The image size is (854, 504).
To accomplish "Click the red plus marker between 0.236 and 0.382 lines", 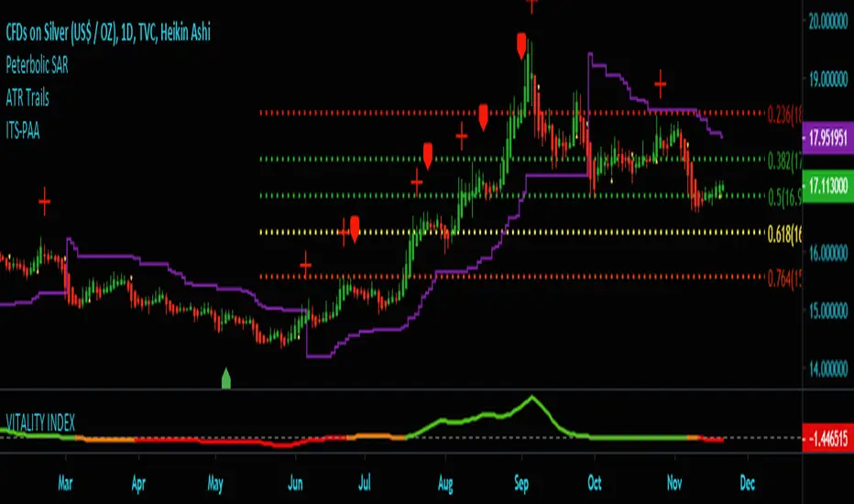I will pyautogui.click(x=461, y=136).
